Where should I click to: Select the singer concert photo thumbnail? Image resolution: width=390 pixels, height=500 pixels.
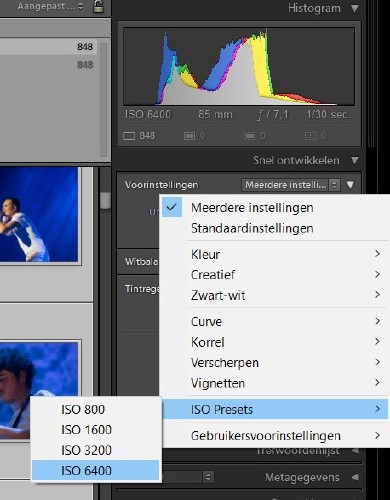coord(39,214)
